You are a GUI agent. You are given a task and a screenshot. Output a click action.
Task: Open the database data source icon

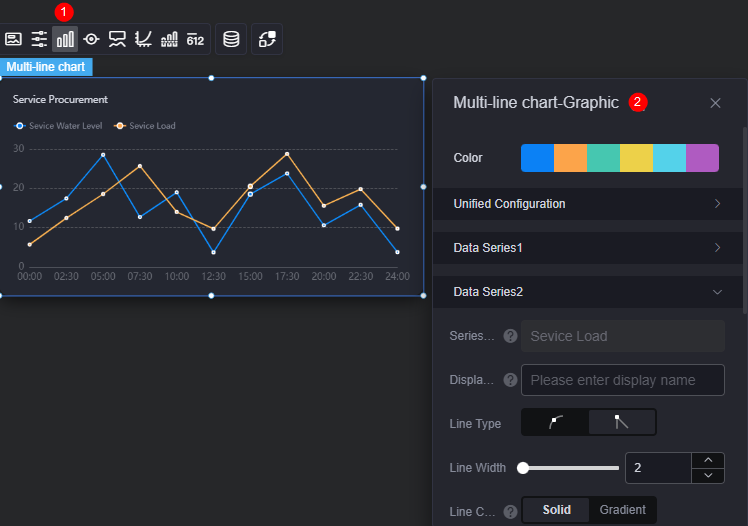click(x=231, y=39)
